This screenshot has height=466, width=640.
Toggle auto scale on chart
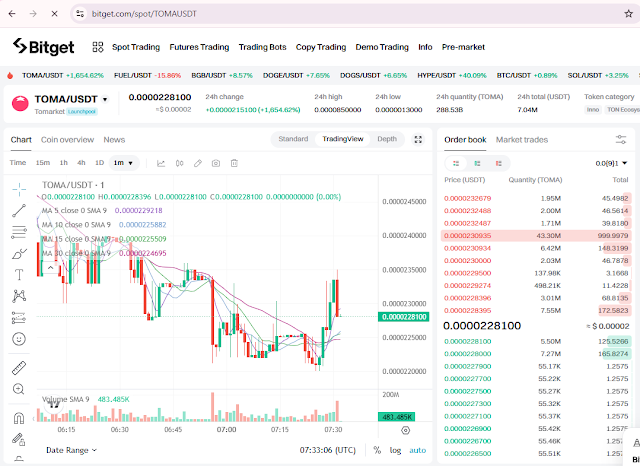[418, 450]
